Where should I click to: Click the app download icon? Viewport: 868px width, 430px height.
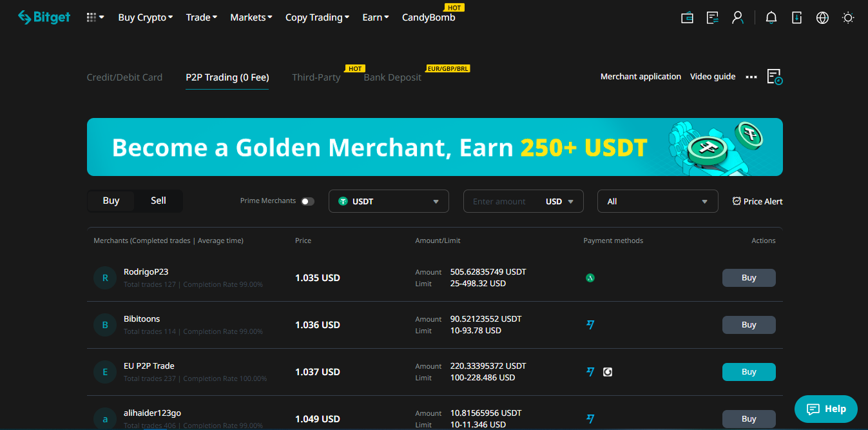click(797, 17)
